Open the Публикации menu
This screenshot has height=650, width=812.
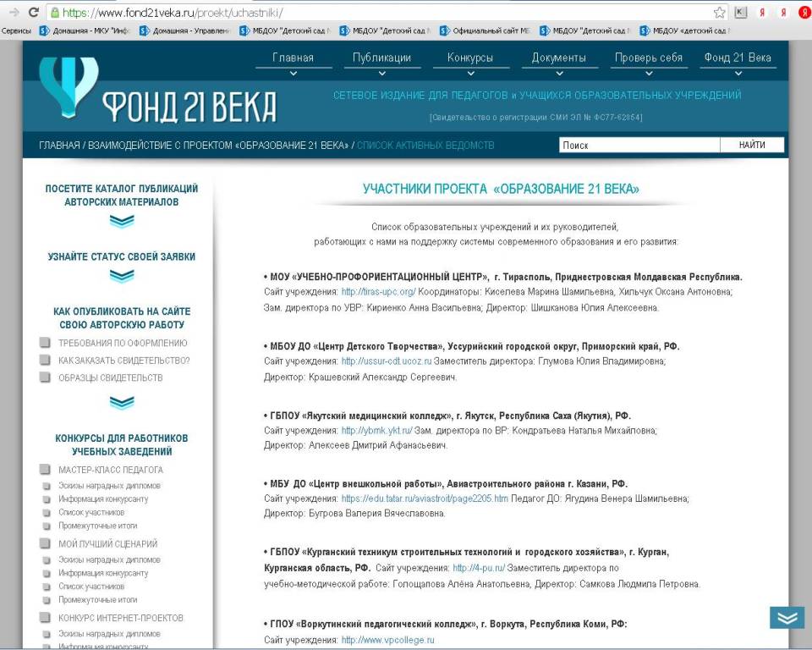[x=381, y=58]
